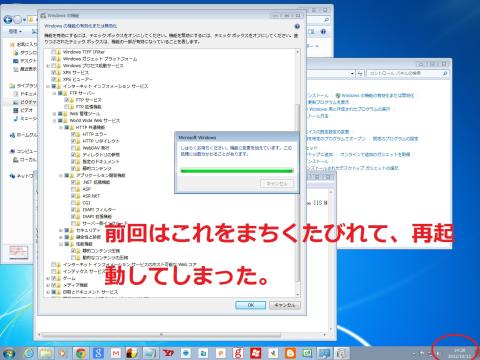Toggle the CGI checkbox
Screen dimensions: 480x360
point(73,203)
